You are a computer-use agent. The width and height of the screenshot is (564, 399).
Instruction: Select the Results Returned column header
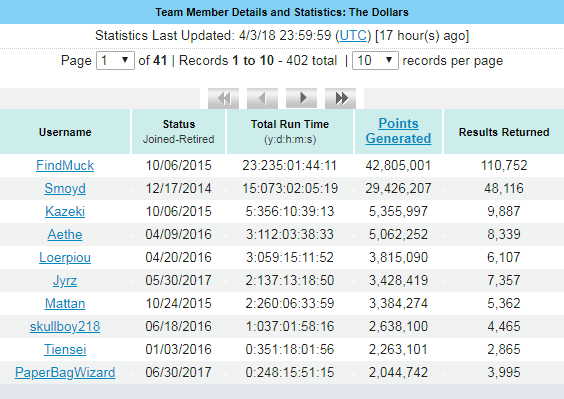(504, 132)
